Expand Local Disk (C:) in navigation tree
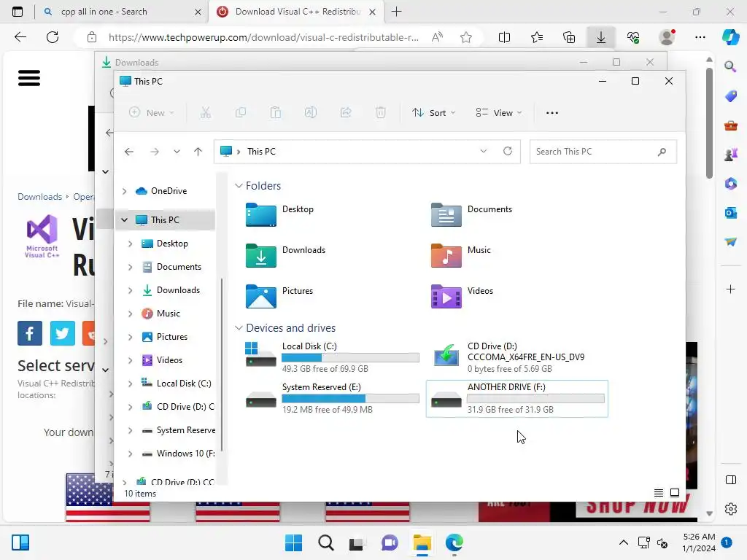The image size is (747, 560). point(130,384)
